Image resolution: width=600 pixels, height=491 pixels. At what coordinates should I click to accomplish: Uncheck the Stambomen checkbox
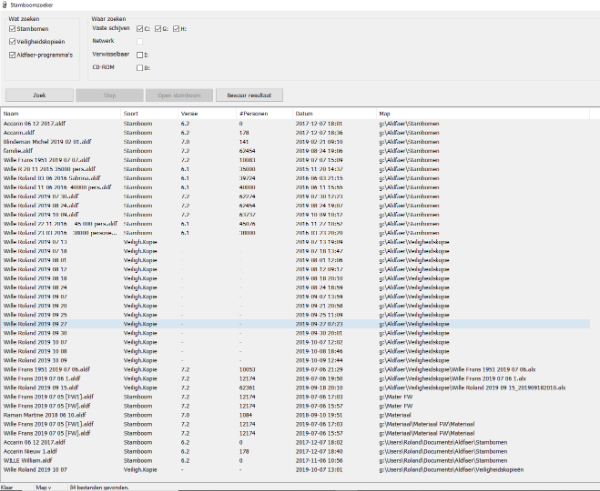coord(12,29)
